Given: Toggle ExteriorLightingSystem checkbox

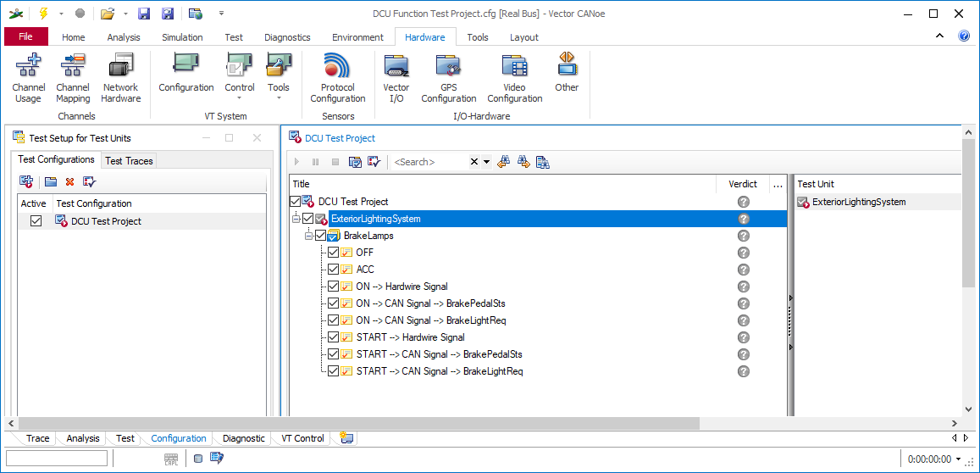Looking at the screenshot, I should [x=308, y=219].
